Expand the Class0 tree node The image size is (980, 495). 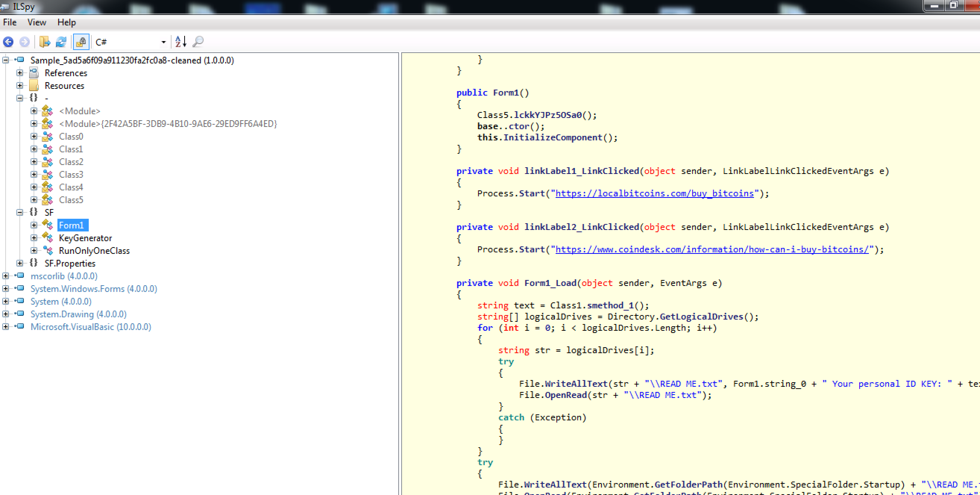coord(34,136)
